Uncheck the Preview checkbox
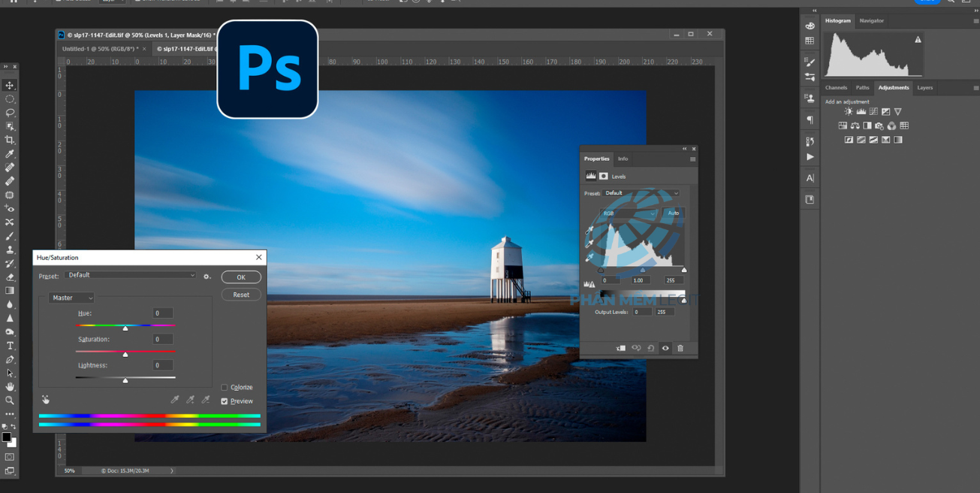 coord(224,401)
